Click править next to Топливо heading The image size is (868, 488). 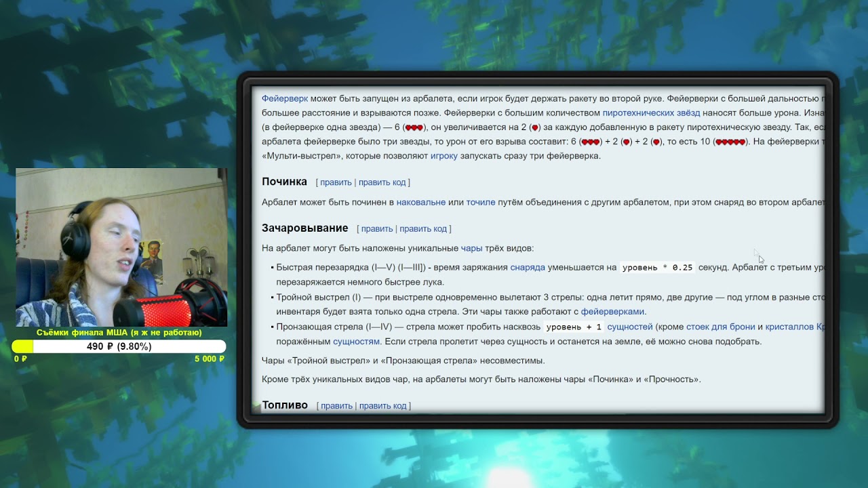click(x=336, y=406)
